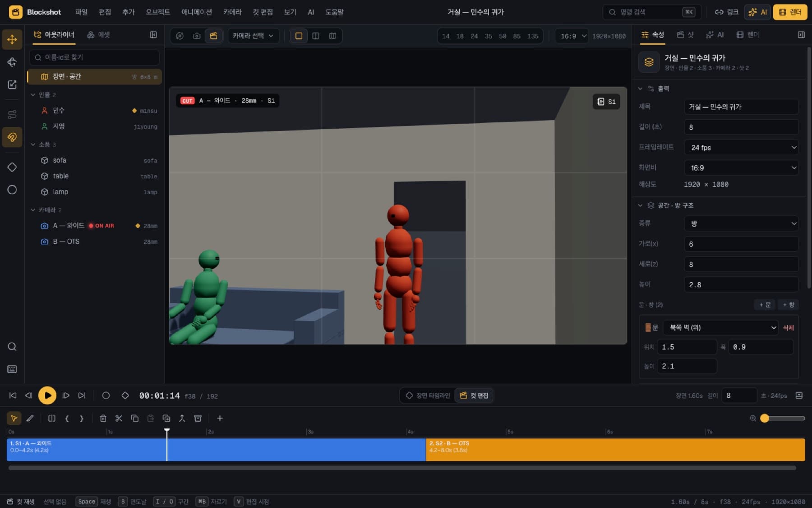The image size is (812, 508).
Task: Open the 북쪽 벽 (위) wall dropdown
Action: click(x=720, y=327)
